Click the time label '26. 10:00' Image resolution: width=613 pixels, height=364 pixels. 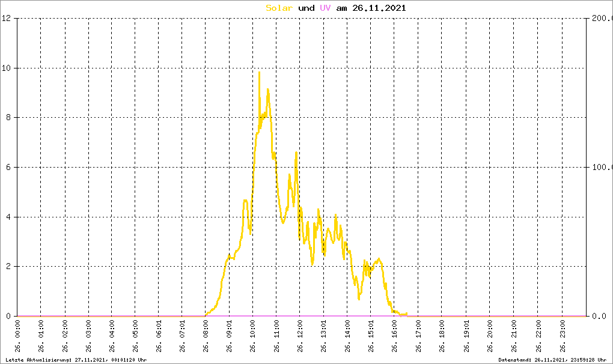click(253, 336)
